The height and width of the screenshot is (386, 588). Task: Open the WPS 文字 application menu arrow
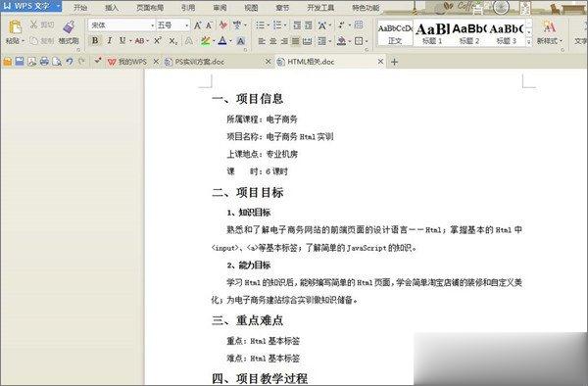pos(59,6)
